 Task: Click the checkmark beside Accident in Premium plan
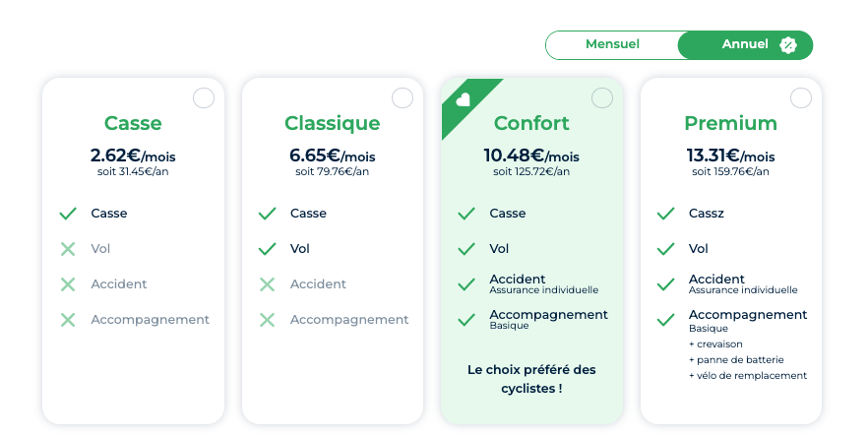coord(666,284)
